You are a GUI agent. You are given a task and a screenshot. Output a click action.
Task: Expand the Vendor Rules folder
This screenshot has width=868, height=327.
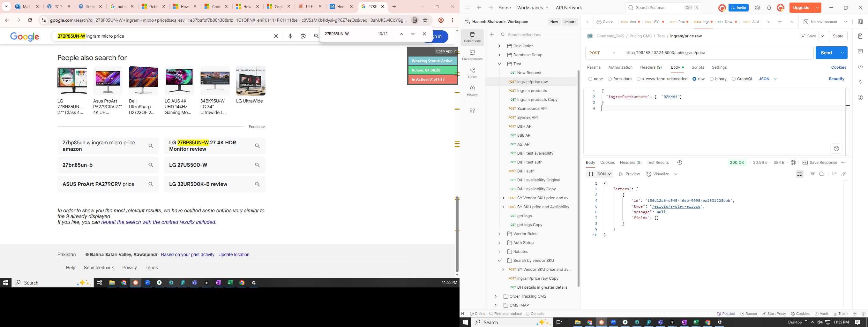(x=499, y=234)
